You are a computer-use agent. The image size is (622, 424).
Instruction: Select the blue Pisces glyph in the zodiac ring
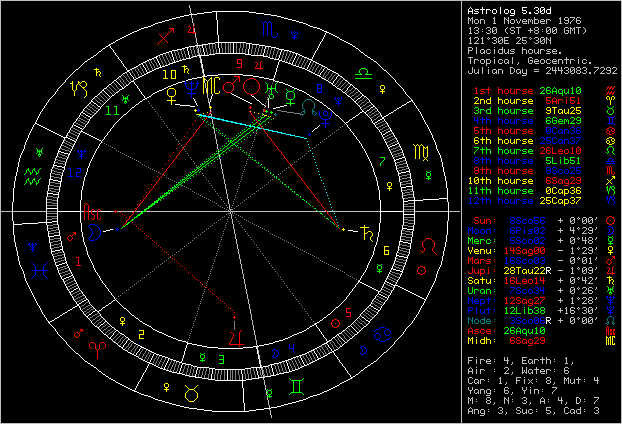(39, 271)
